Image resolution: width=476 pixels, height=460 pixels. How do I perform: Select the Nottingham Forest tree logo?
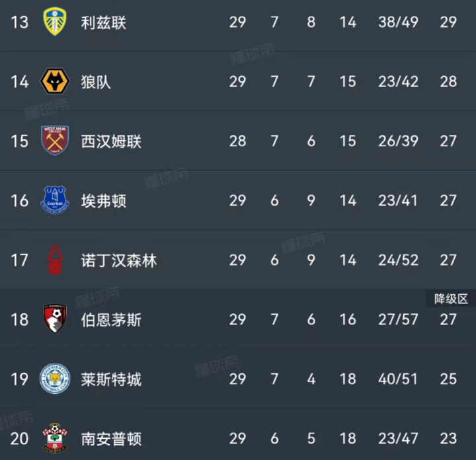55,260
